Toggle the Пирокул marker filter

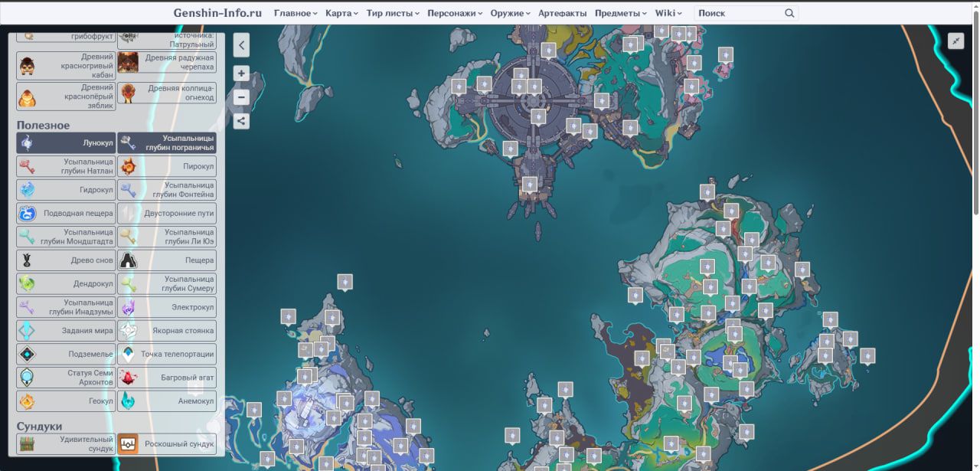tap(167, 166)
